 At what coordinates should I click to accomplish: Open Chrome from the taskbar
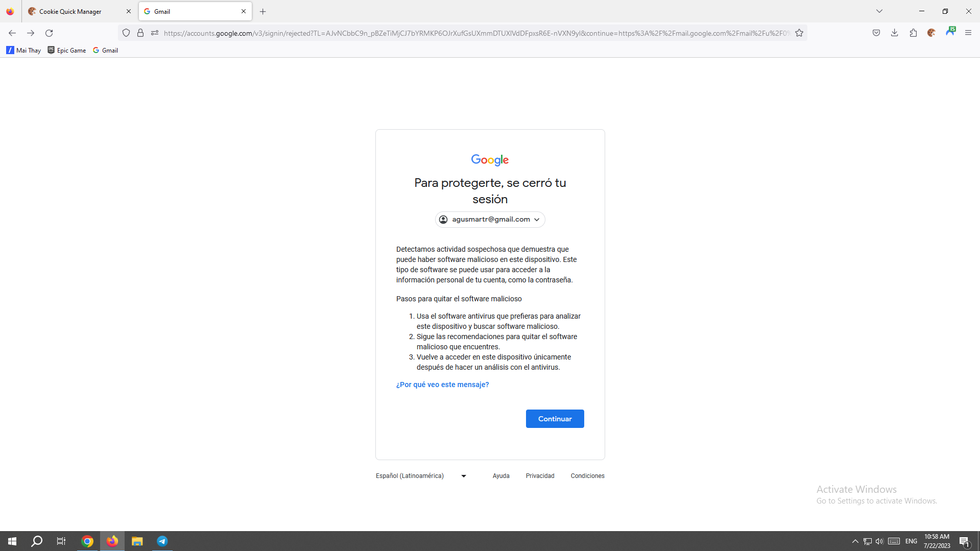[x=87, y=541]
